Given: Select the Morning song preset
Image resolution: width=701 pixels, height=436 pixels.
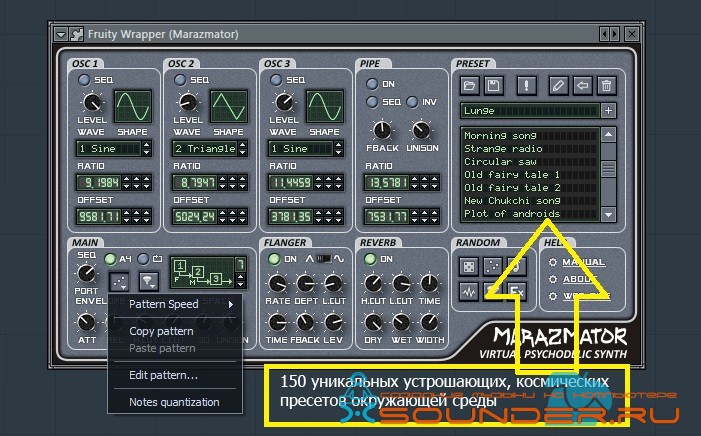Looking at the screenshot, I should [530, 135].
